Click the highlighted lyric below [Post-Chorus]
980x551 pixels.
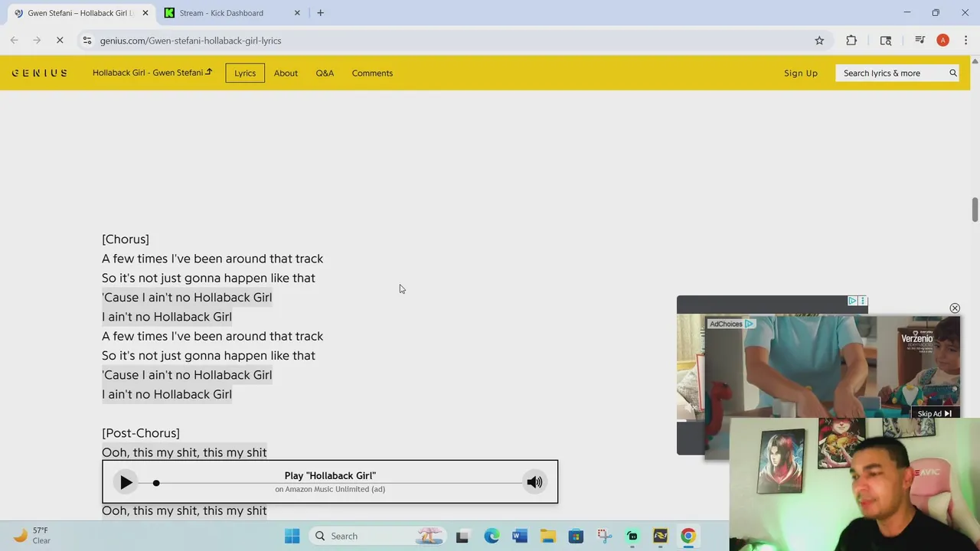(185, 452)
